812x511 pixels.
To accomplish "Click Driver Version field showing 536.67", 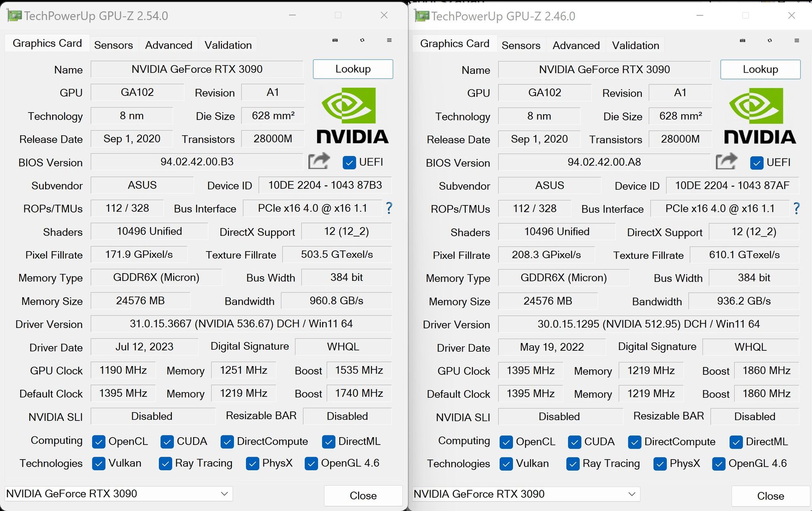I will (241, 324).
